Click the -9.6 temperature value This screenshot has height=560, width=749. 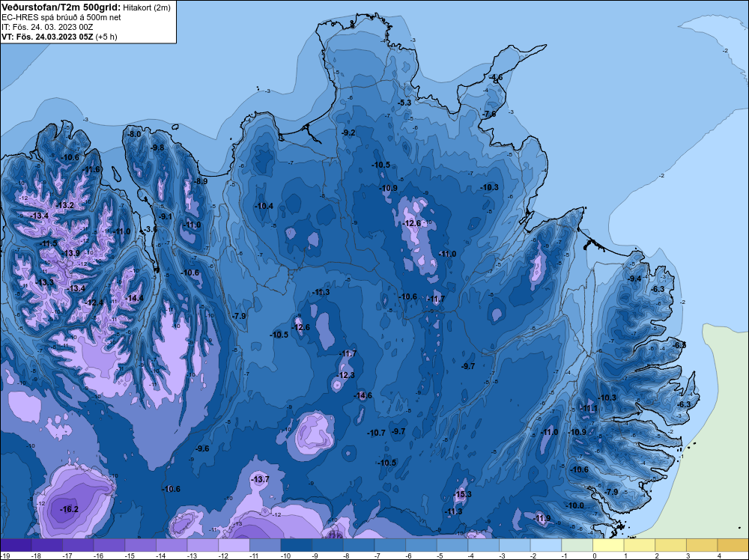tap(202, 448)
